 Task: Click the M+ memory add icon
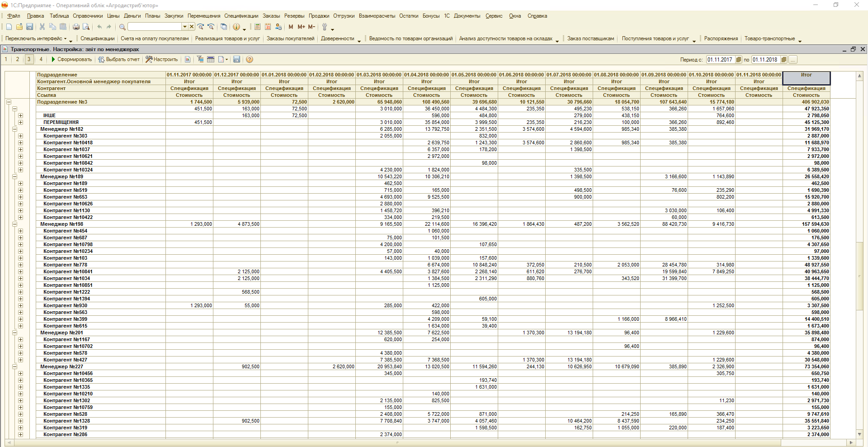click(301, 27)
